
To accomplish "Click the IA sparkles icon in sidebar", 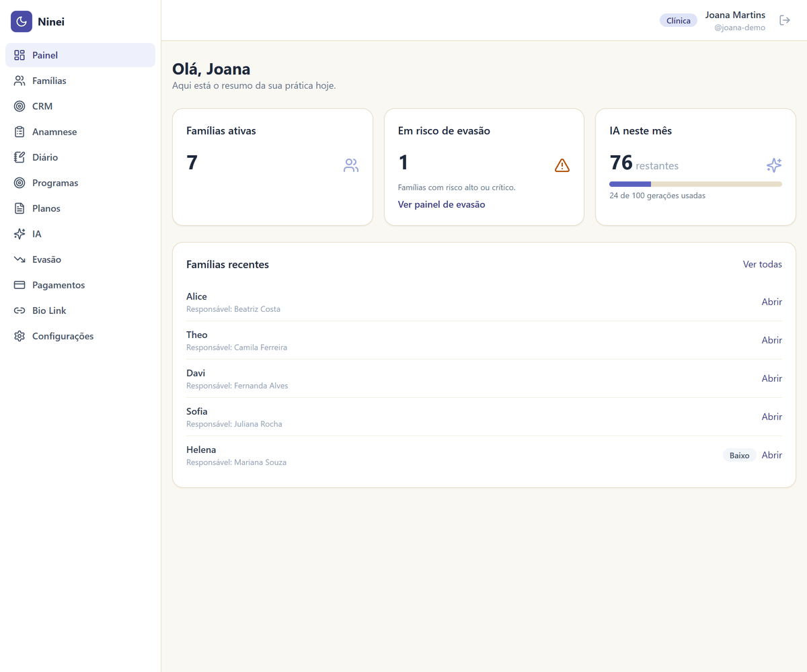I will (x=20, y=234).
